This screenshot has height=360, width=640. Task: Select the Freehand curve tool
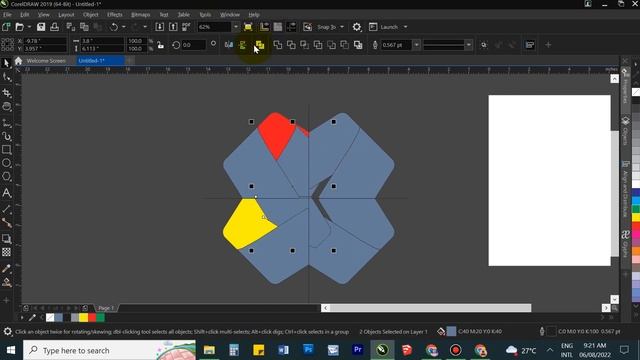pos(7,122)
